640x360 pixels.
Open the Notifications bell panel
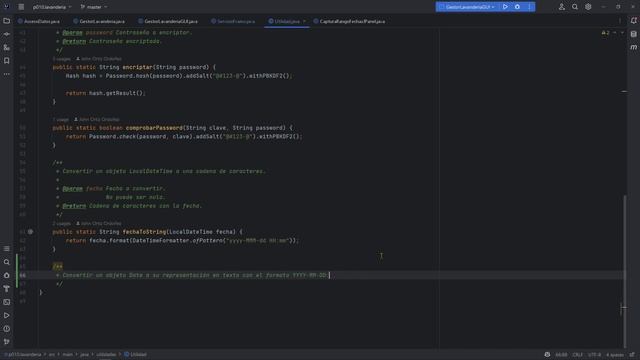coord(633,21)
